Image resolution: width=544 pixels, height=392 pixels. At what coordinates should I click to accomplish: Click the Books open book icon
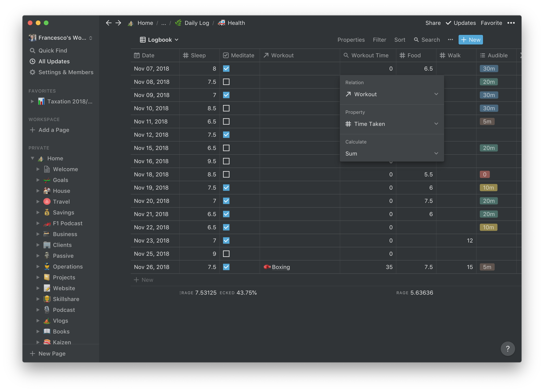tap(47, 331)
